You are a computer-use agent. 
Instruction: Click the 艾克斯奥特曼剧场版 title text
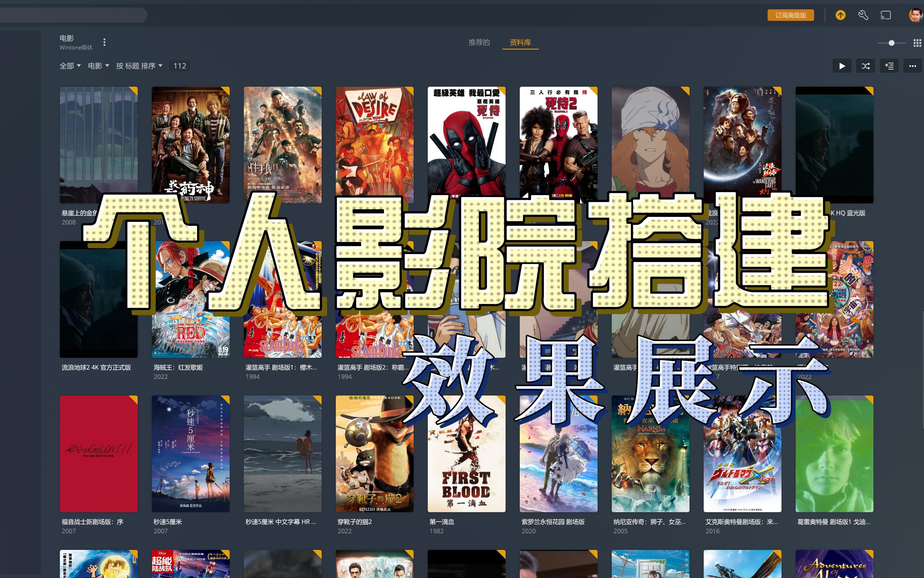point(741,522)
